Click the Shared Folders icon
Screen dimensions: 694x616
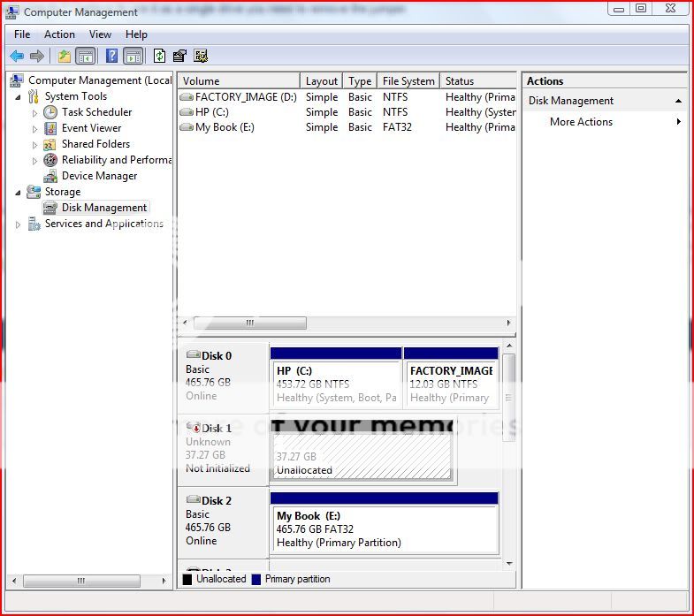[50, 145]
